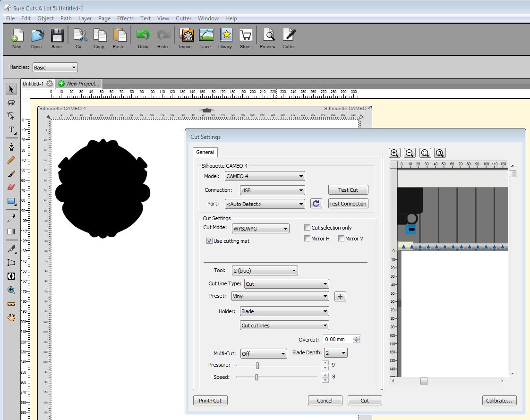The height and width of the screenshot is (420, 530).
Task: Select the Pencil draw tool
Action: pos(11,160)
